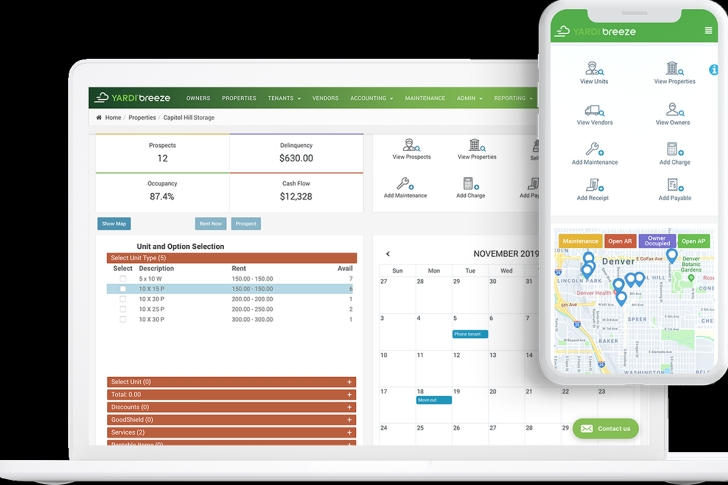Click Capitol Hill Storage breadcrumb text
728x485 pixels.
point(189,117)
